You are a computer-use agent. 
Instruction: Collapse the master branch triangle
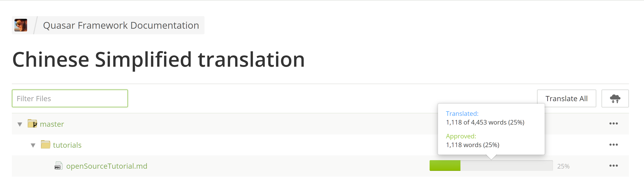(x=20, y=124)
